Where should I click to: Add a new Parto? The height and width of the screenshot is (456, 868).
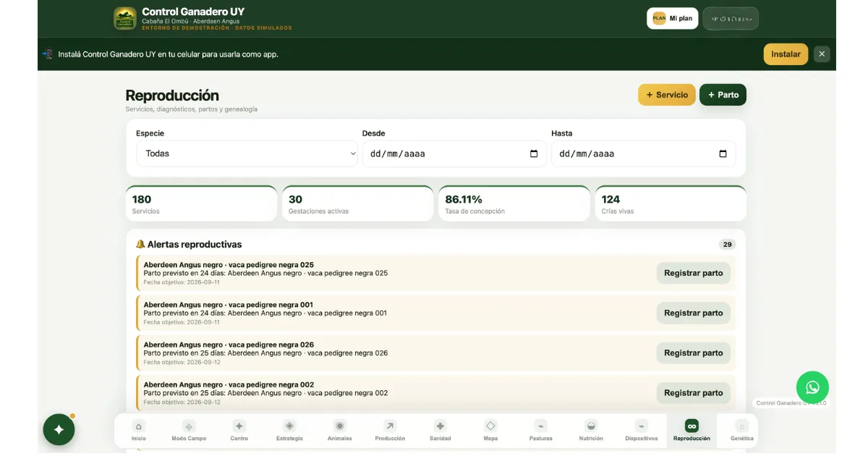click(723, 95)
